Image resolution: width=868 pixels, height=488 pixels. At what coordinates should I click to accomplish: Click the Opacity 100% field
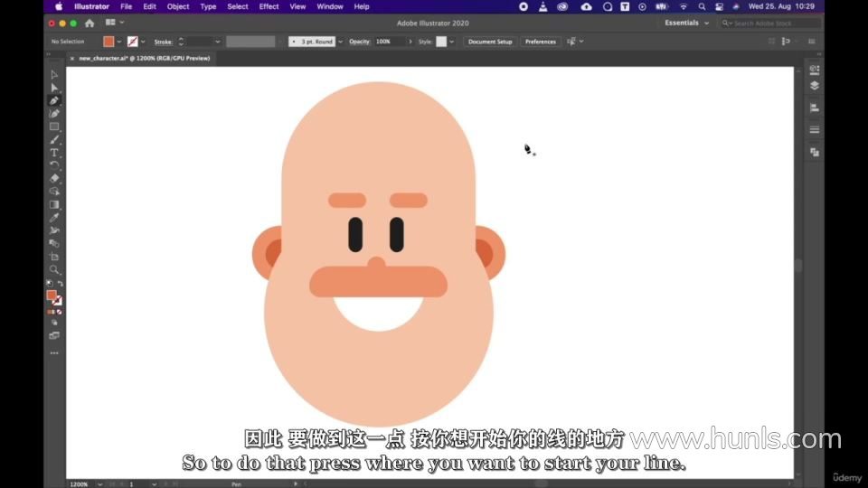coord(390,42)
